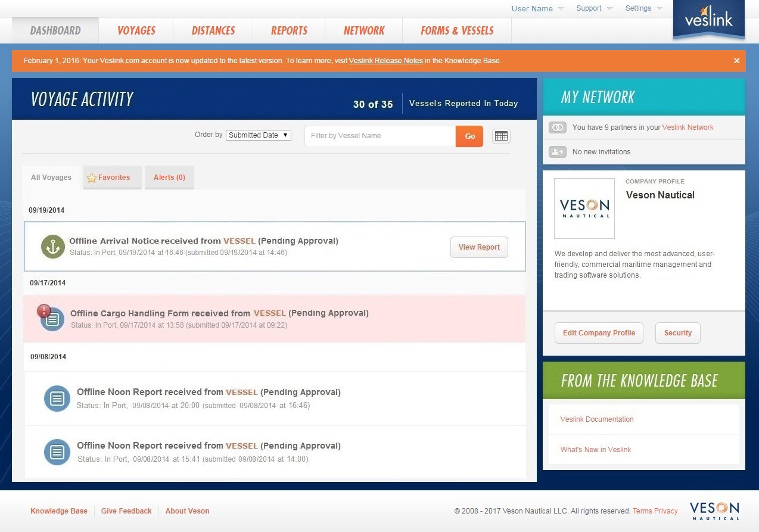
Task: Open the Network menu
Action: pyautogui.click(x=364, y=30)
